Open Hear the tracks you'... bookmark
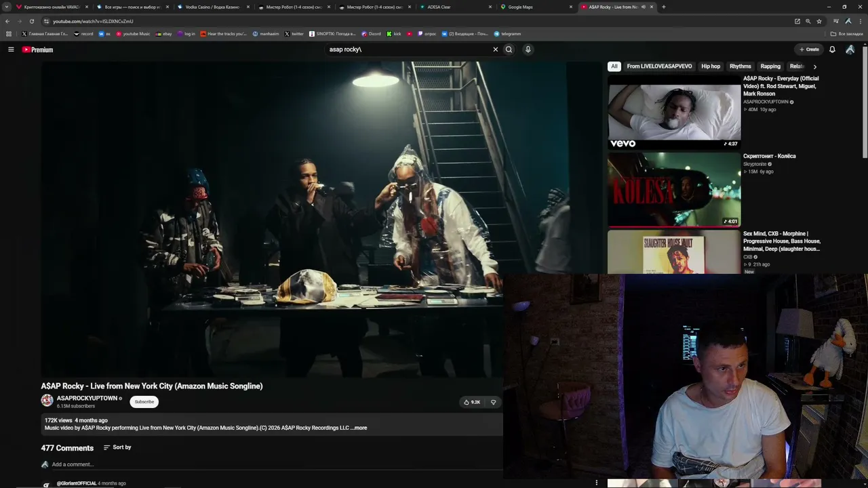 (224, 34)
